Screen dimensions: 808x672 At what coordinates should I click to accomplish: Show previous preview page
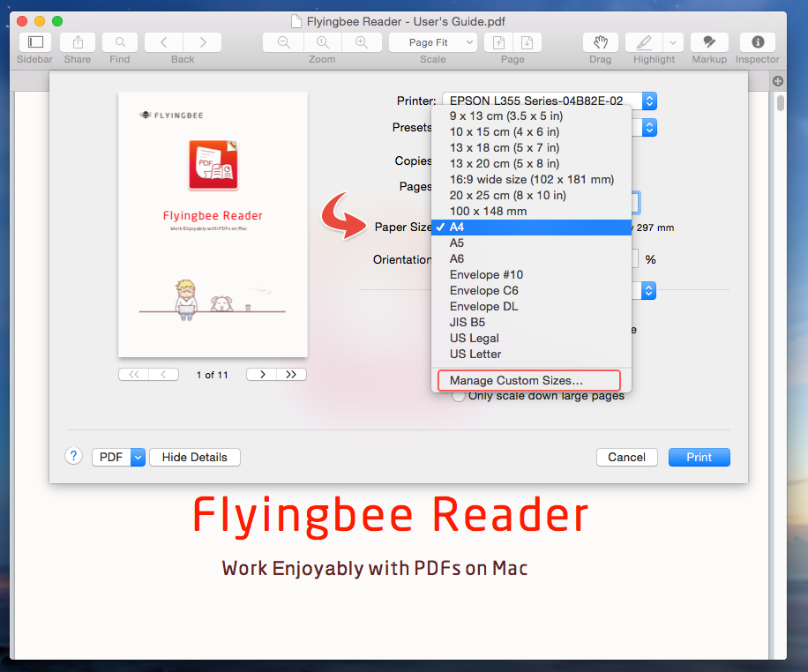(x=163, y=375)
